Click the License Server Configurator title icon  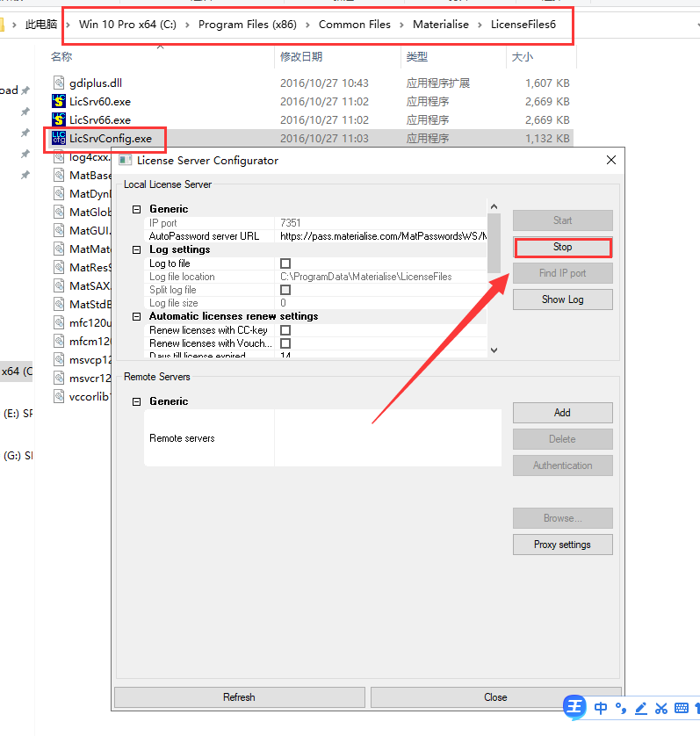(125, 161)
